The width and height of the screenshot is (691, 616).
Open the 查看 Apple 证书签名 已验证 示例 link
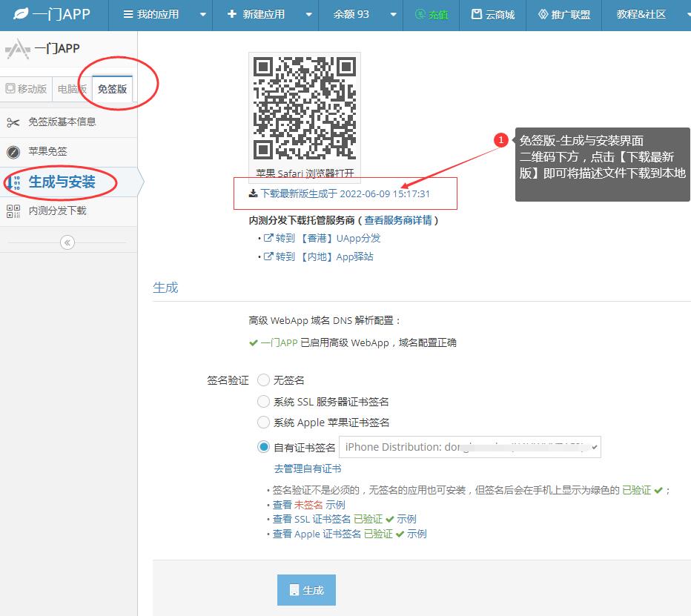pos(349,534)
